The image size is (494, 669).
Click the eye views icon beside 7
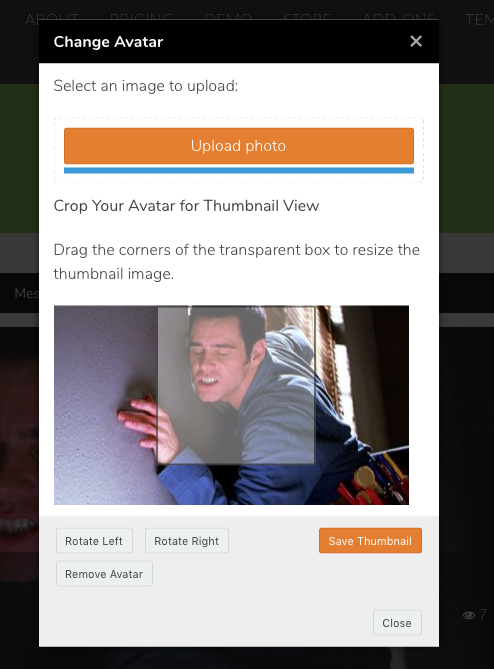tap(469, 615)
